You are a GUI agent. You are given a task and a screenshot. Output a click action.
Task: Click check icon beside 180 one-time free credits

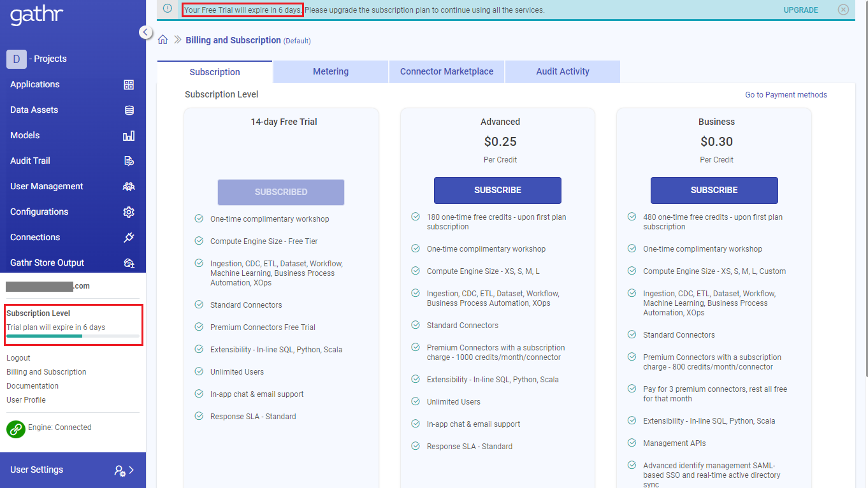tap(416, 217)
